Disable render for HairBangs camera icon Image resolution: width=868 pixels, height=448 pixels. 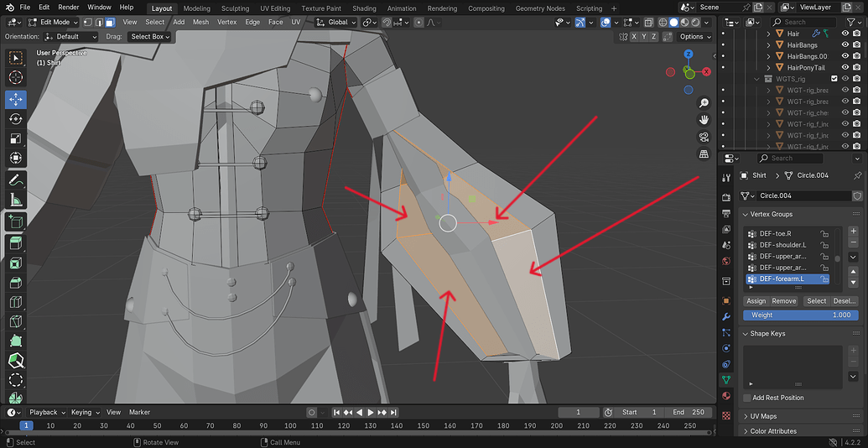pyautogui.click(x=856, y=44)
